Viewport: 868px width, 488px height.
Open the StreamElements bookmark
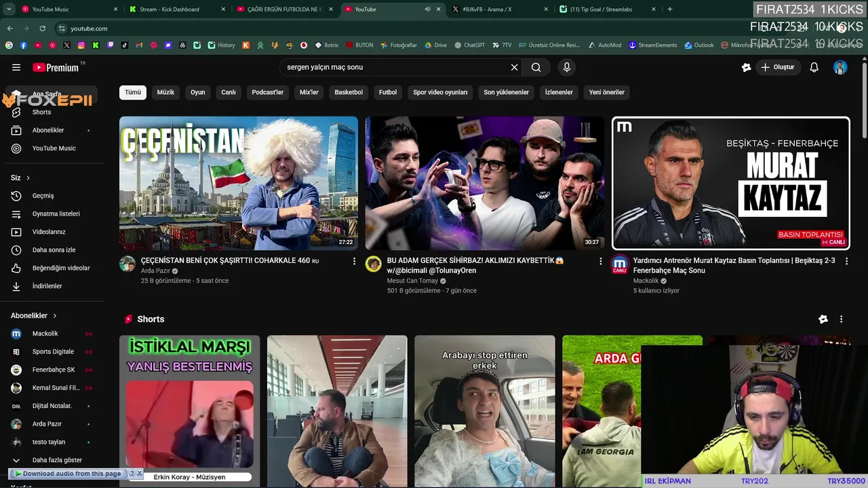click(652, 45)
